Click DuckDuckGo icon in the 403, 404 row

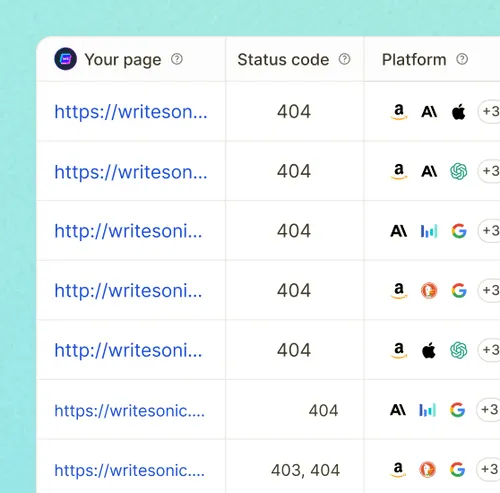pyautogui.click(x=427, y=470)
